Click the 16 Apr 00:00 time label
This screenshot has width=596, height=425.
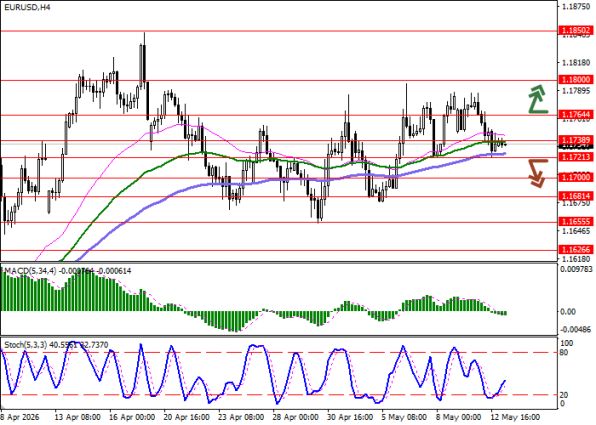(132, 417)
